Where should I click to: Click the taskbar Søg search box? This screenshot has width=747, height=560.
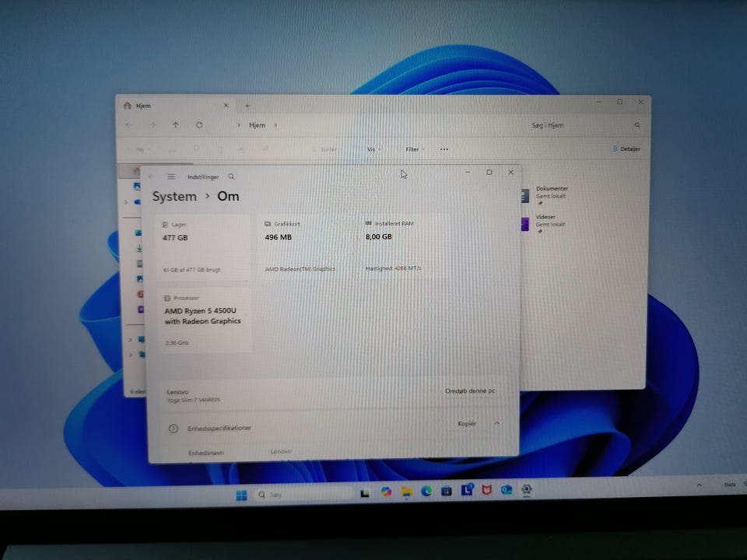(x=305, y=495)
